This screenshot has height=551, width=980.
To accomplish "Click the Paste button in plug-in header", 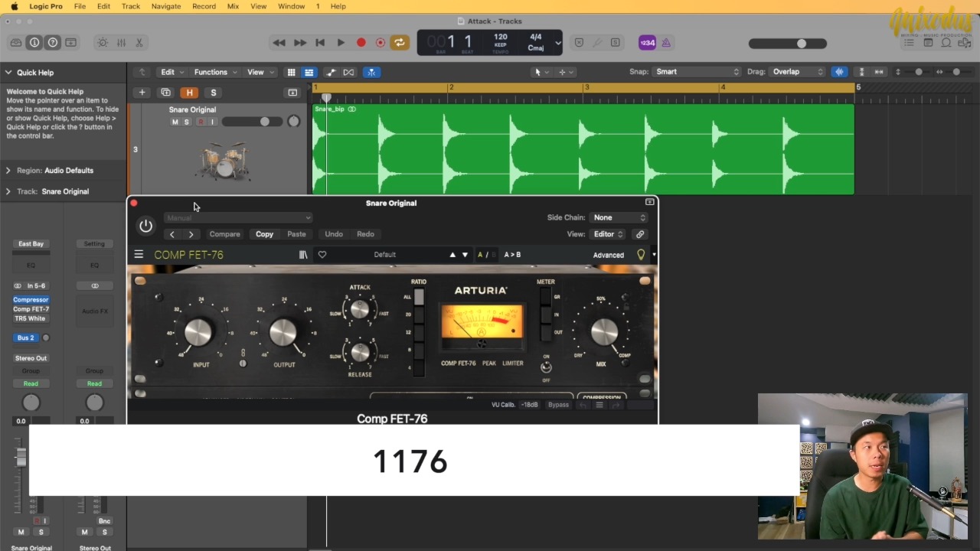I will 296,234.
